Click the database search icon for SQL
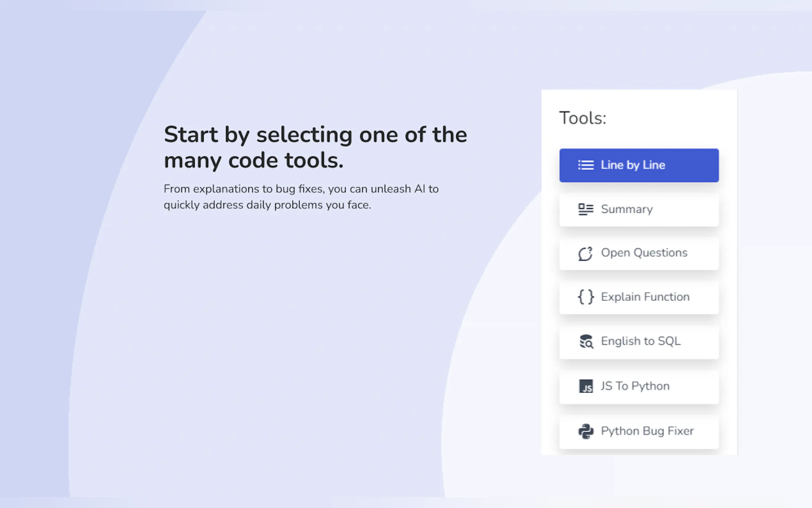812x508 pixels. tap(586, 342)
